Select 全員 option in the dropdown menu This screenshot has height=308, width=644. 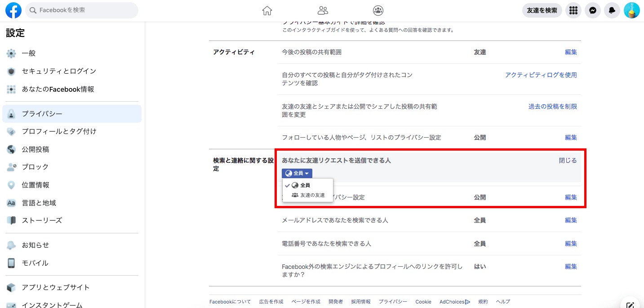pyautogui.click(x=308, y=185)
